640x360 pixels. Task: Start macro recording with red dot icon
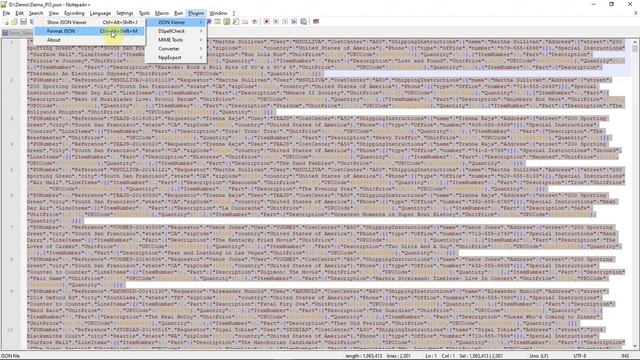coord(267,22)
